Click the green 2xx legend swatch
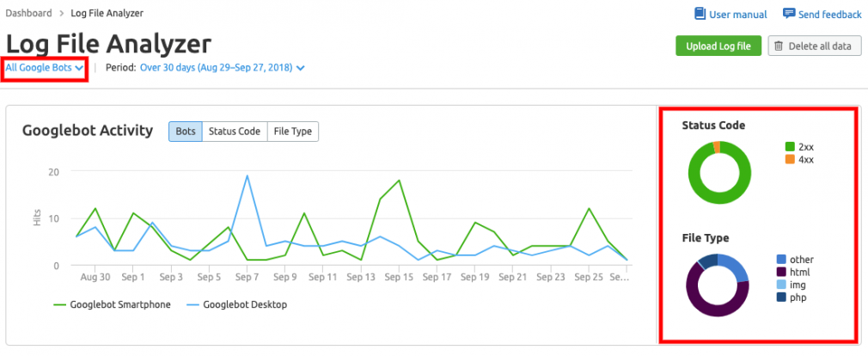The image size is (868, 356). 790,147
